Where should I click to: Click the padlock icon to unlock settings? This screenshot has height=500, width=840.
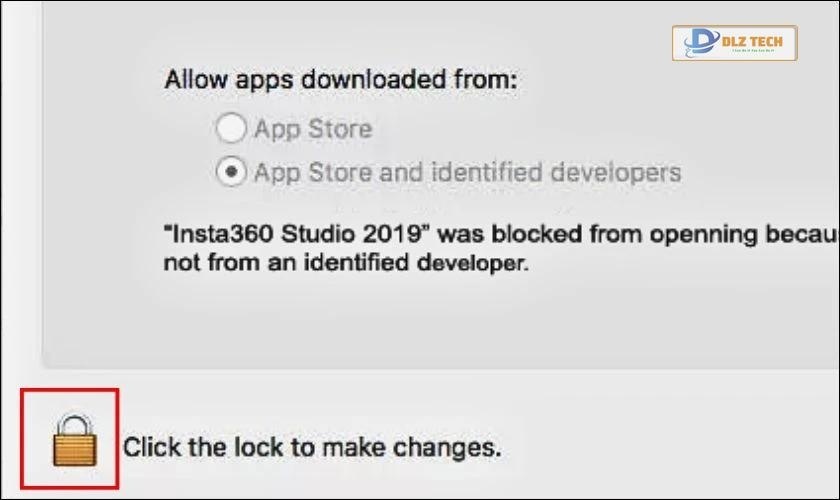pos(75,439)
